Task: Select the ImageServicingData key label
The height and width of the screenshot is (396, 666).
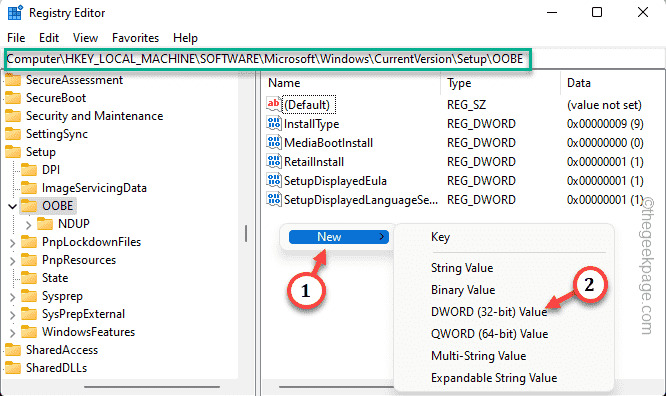Action: click(x=94, y=188)
